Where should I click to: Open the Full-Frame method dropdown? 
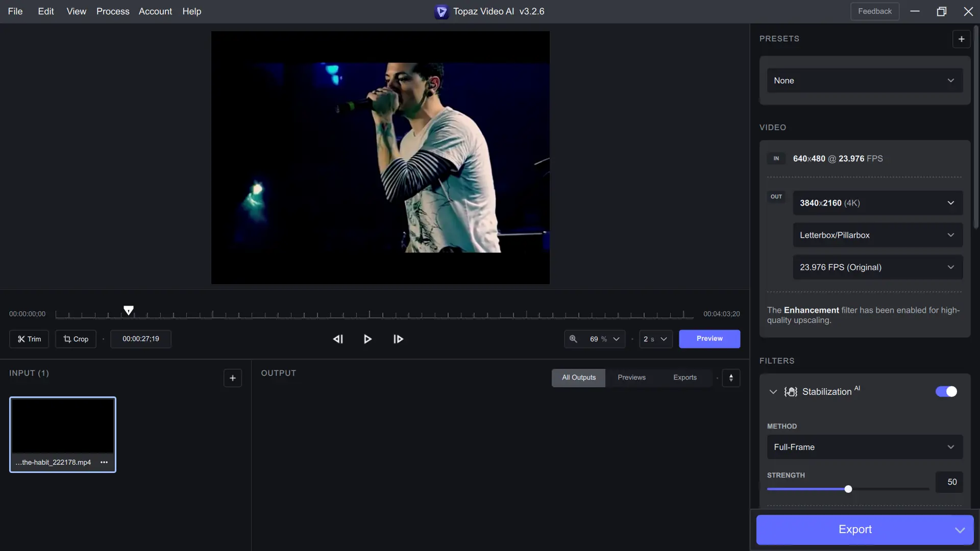click(x=864, y=447)
